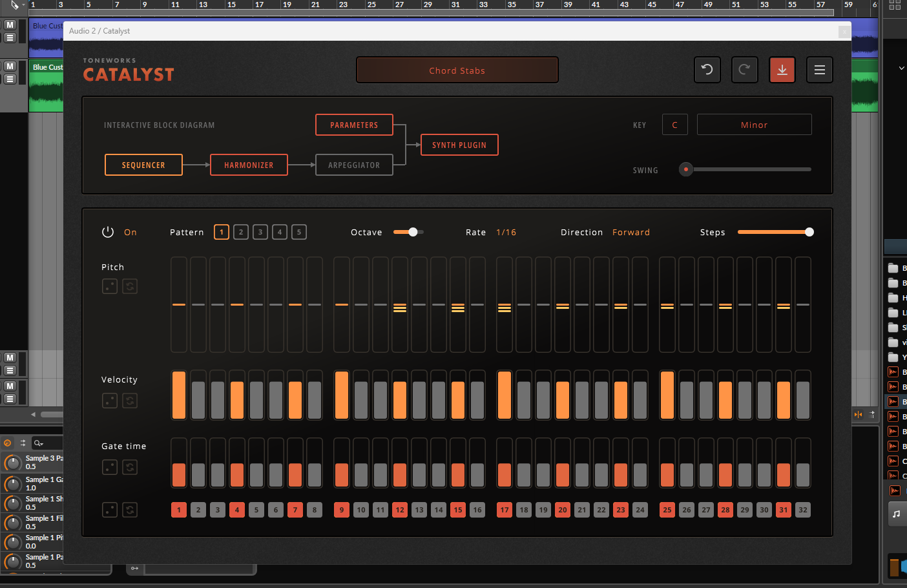Select Pattern 5

(299, 232)
